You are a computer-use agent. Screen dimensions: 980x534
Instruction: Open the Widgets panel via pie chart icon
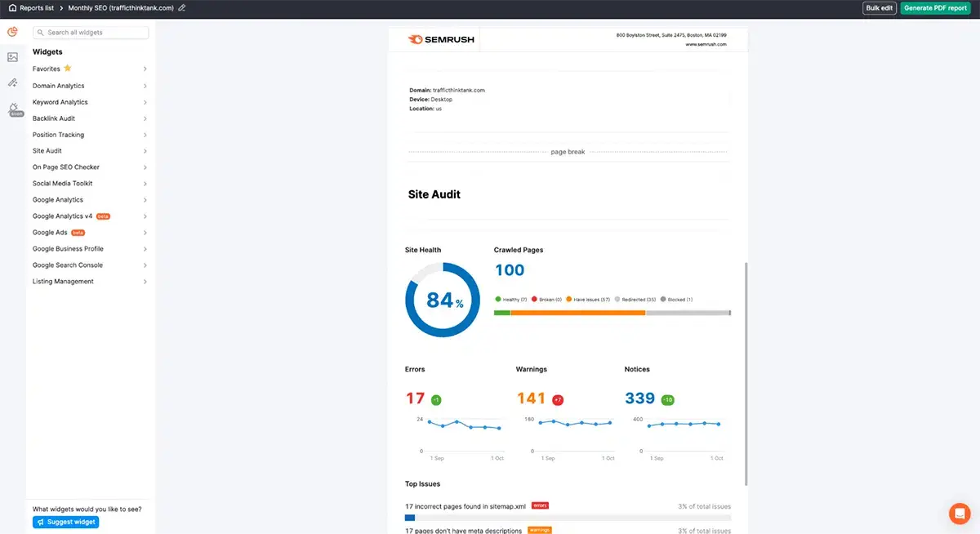tap(12, 31)
